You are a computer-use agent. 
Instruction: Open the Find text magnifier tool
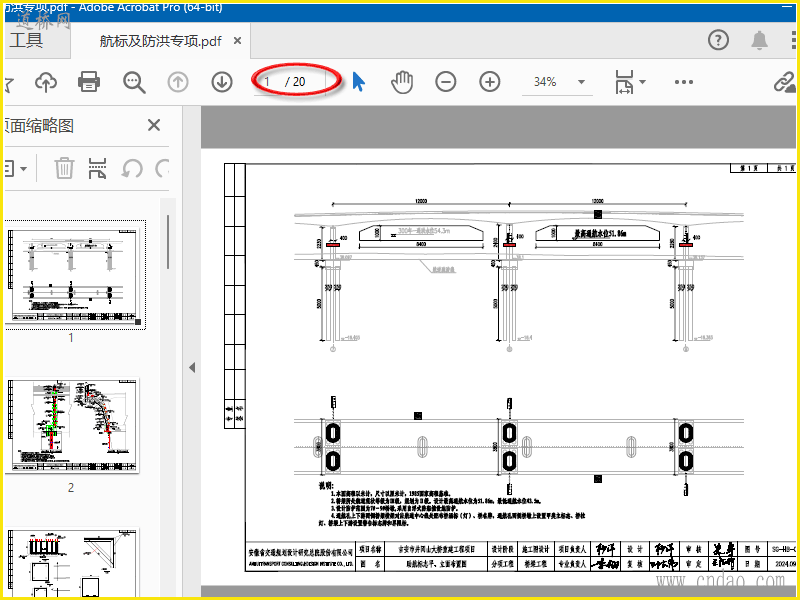[134, 82]
